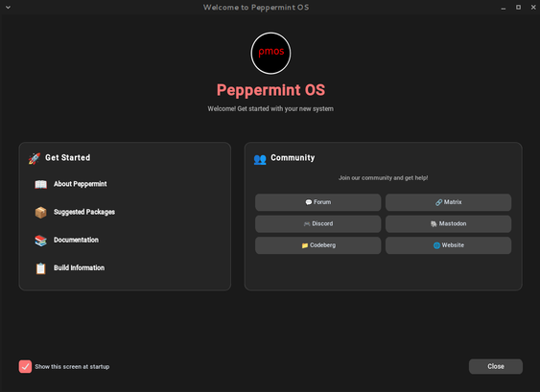Click the people icon beside Community
The image size is (540, 392).
pyautogui.click(x=260, y=159)
